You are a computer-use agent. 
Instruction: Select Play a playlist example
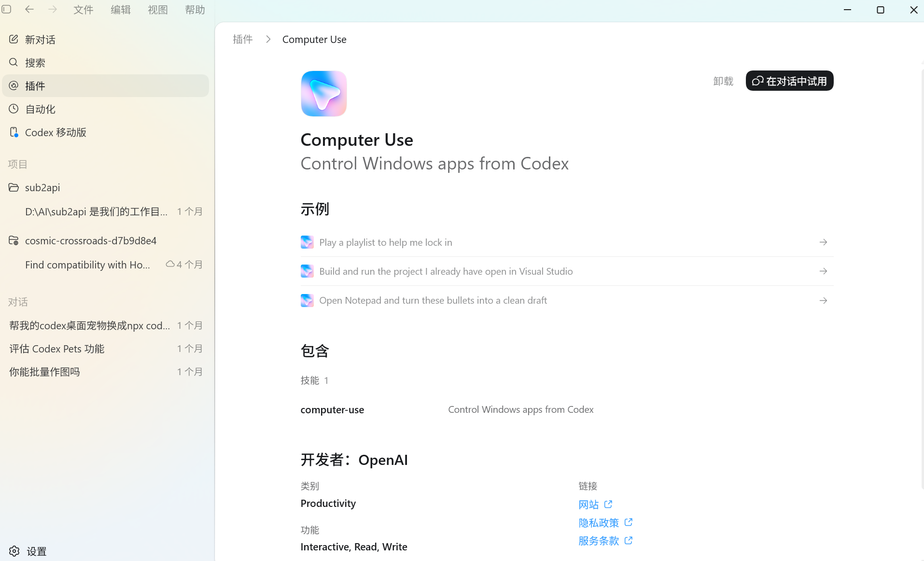point(567,242)
